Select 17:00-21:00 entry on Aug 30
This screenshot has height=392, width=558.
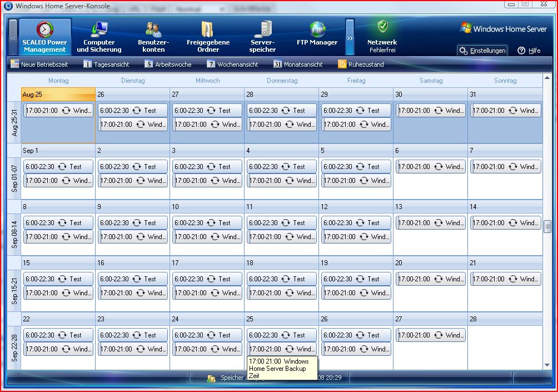(431, 111)
